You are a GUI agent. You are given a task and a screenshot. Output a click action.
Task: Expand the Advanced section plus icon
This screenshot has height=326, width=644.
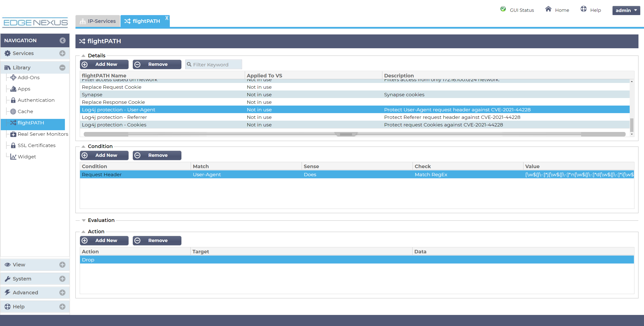click(x=62, y=293)
